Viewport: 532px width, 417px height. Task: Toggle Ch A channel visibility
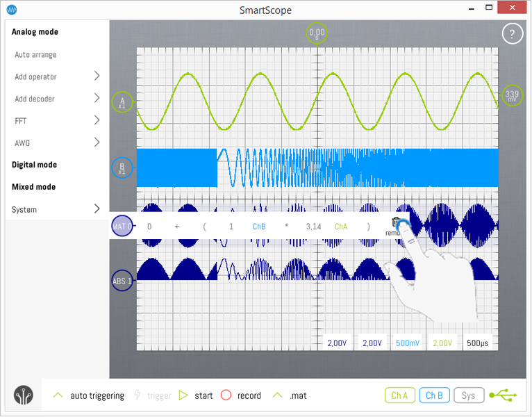coord(399,395)
